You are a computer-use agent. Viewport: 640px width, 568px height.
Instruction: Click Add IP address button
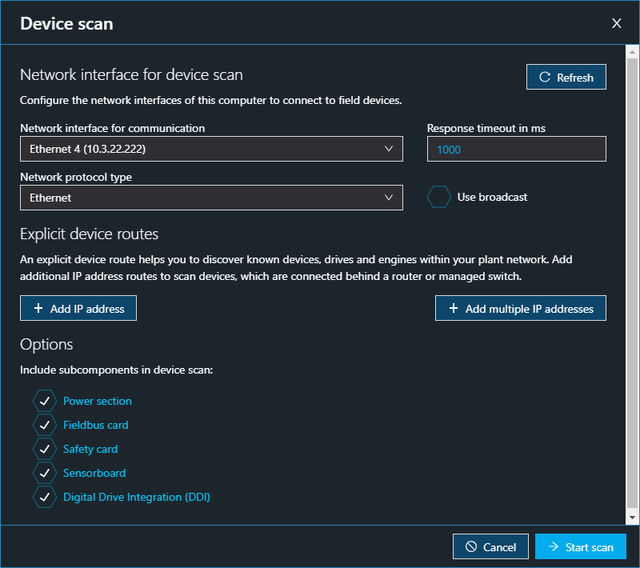click(x=78, y=309)
